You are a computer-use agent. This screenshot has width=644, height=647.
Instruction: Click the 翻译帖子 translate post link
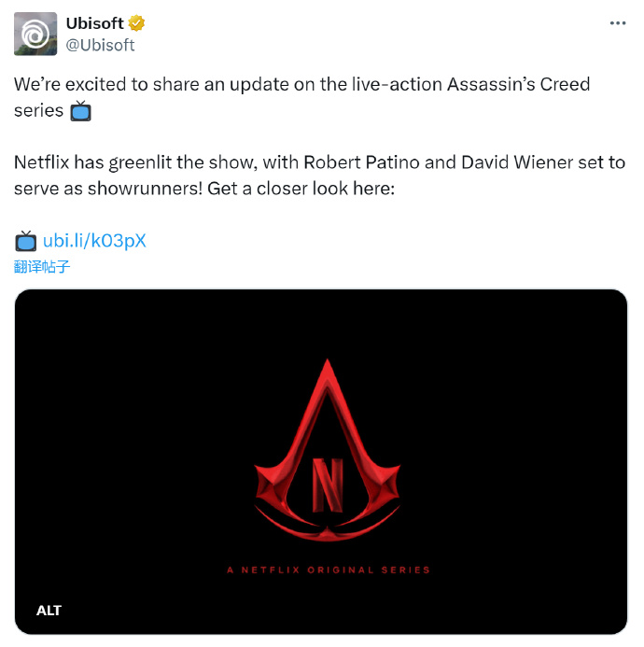(x=42, y=267)
